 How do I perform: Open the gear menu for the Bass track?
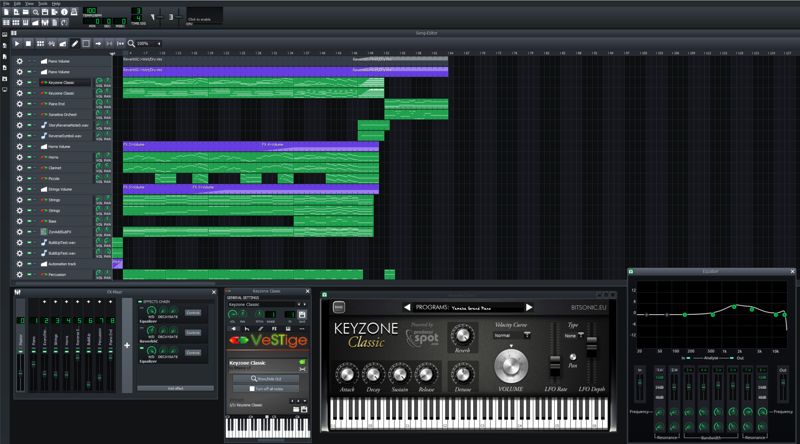coord(19,221)
